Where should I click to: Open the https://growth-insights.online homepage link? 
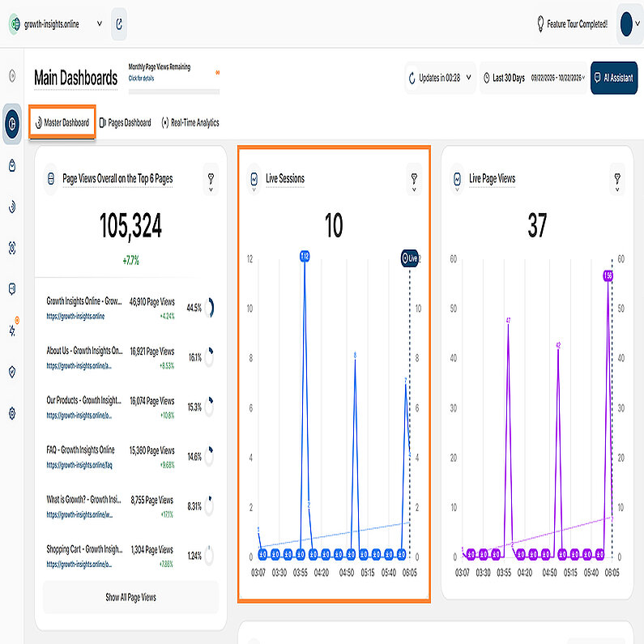(75, 316)
